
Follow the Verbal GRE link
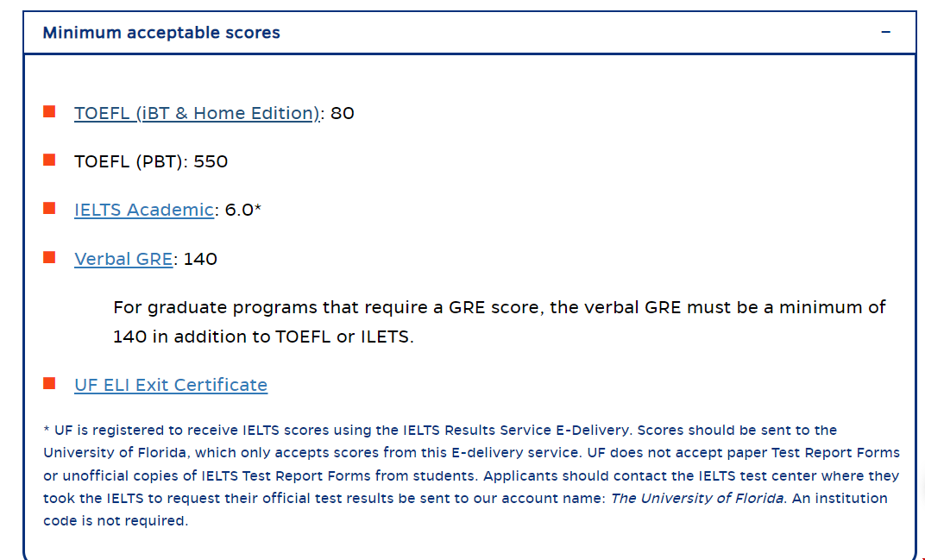click(123, 259)
